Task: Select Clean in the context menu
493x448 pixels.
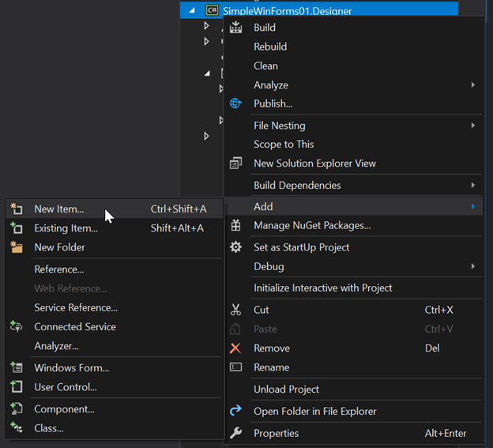Action: (354, 66)
